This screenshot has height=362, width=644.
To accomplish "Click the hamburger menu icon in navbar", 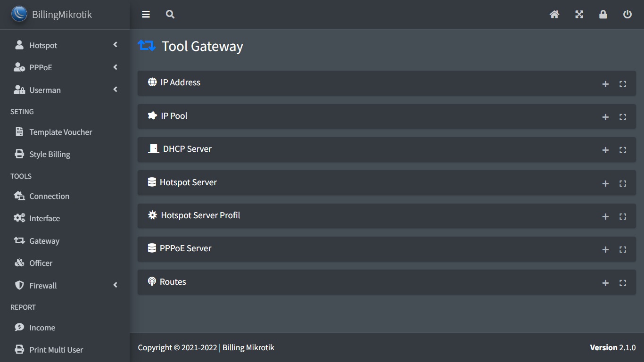I will [x=146, y=15].
